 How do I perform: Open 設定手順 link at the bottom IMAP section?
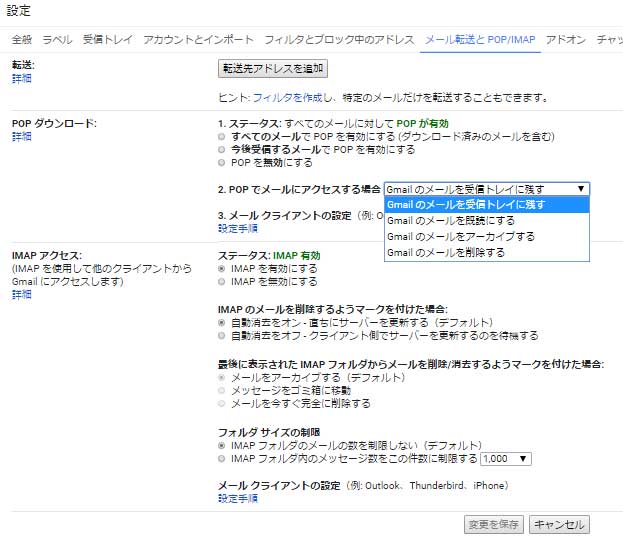click(x=238, y=498)
